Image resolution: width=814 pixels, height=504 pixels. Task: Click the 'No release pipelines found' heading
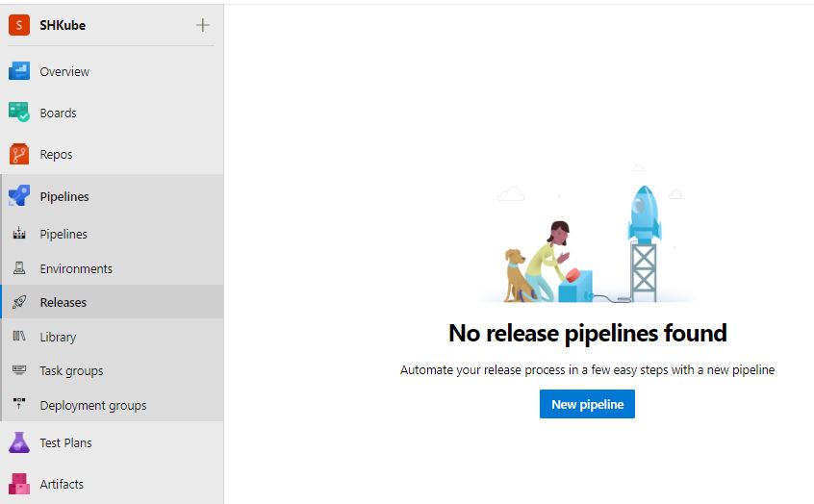coord(588,333)
